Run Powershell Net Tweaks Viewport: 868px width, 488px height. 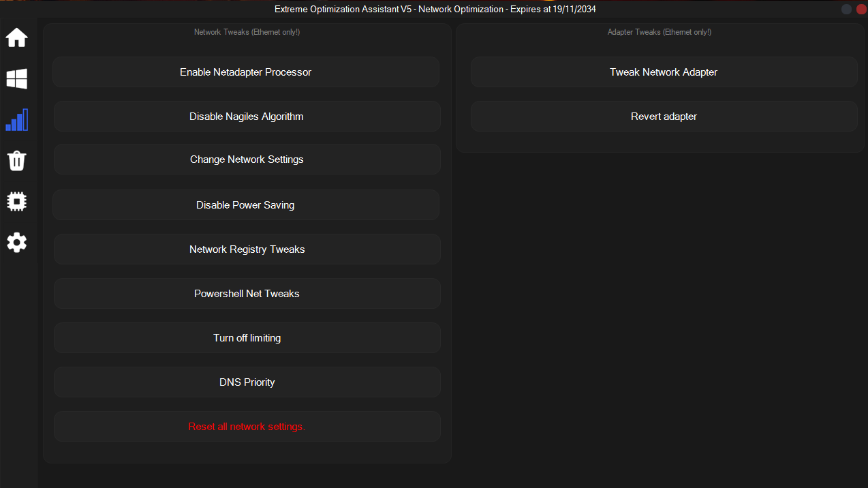[x=247, y=294]
